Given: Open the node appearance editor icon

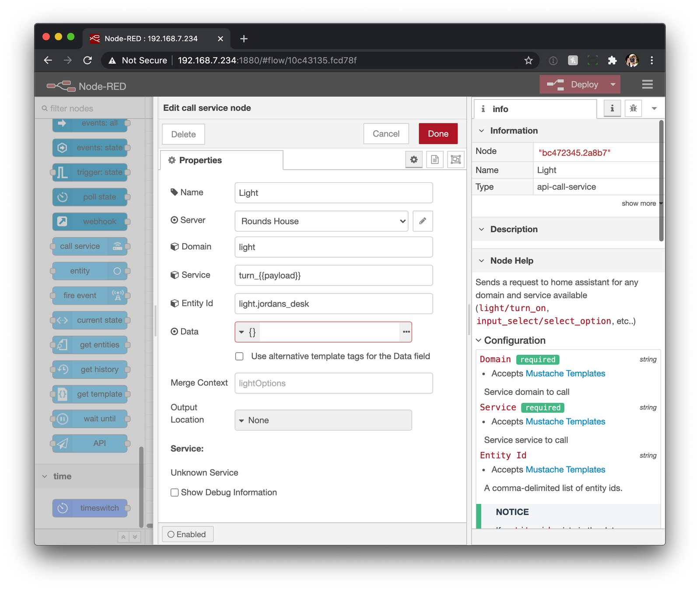Looking at the screenshot, I should click(x=455, y=160).
